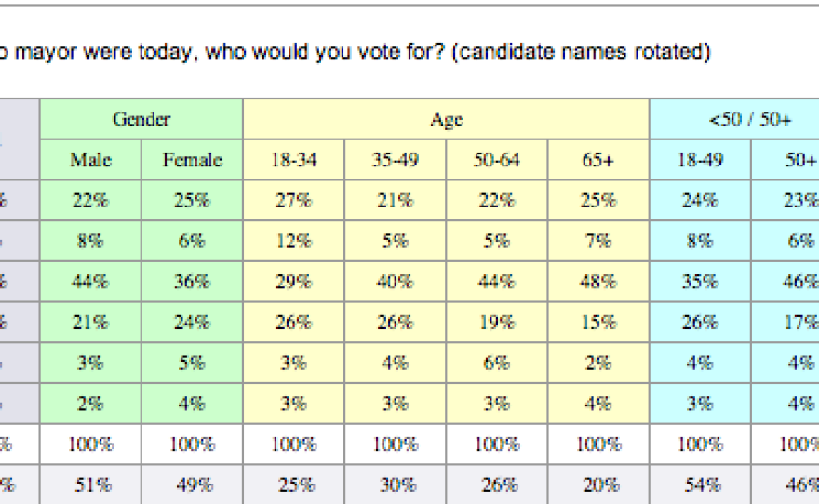Viewport: 819px width, 504px height.
Task: Click the Age column group header
Action: point(446,120)
